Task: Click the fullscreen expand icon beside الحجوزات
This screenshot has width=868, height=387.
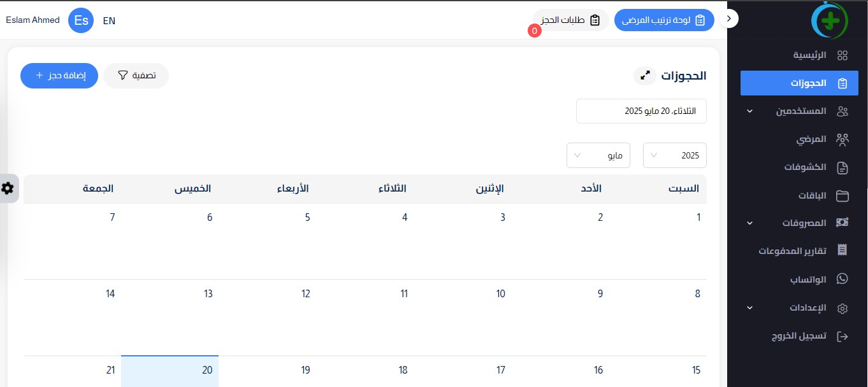Action: (x=645, y=76)
